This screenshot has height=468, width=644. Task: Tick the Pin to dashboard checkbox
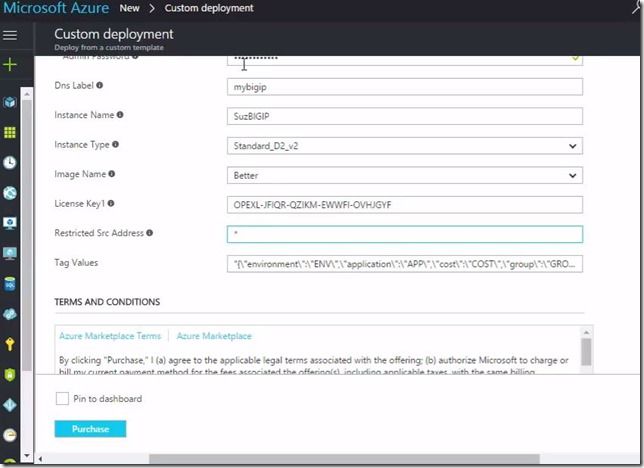coord(62,398)
